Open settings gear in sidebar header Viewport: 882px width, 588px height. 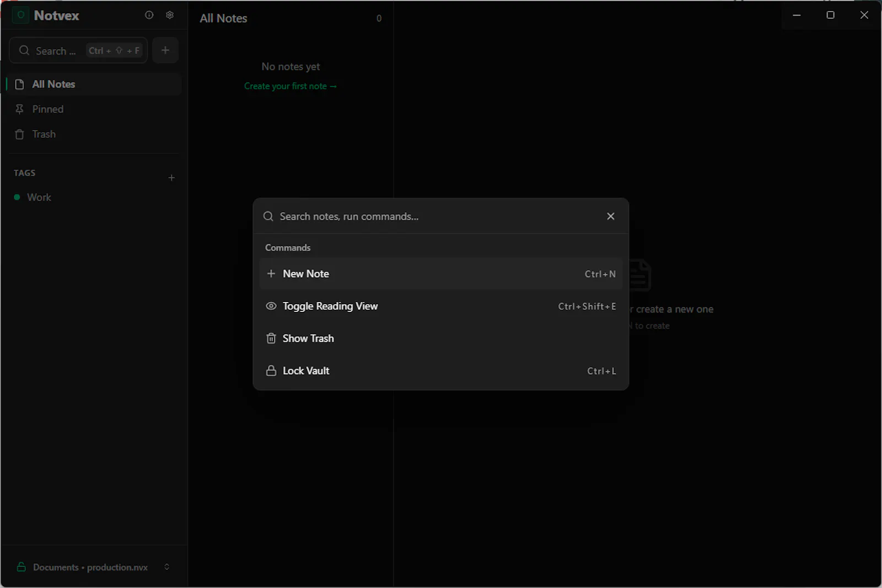pyautogui.click(x=170, y=15)
